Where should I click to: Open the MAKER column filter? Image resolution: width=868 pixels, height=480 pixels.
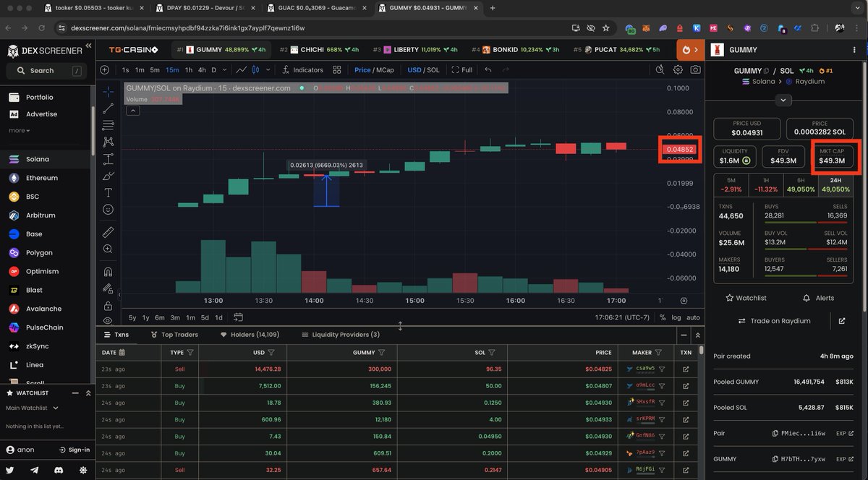pyautogui.click(x=658, y=353)
